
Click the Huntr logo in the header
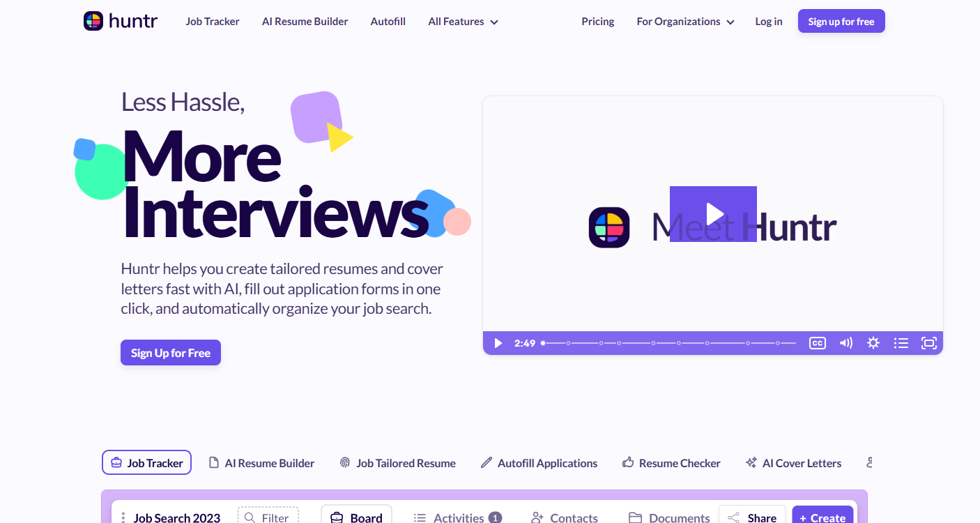pyautogui.click(x=121, y=21)
